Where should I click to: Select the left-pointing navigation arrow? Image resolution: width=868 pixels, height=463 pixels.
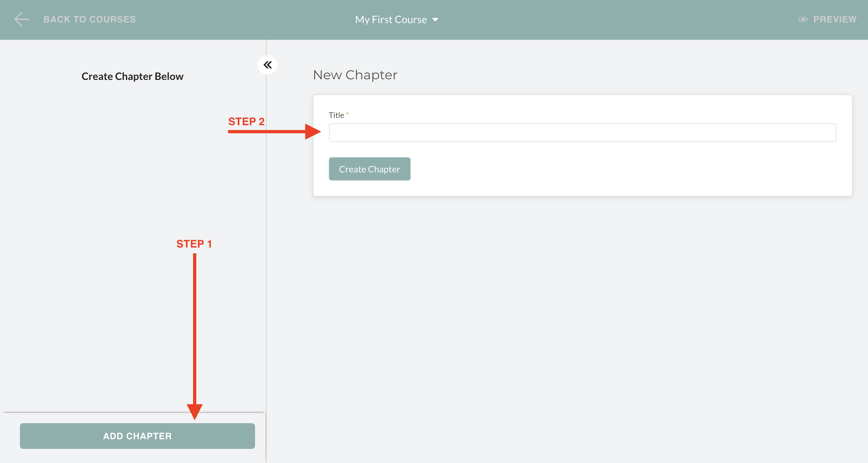tap(22, 19)
